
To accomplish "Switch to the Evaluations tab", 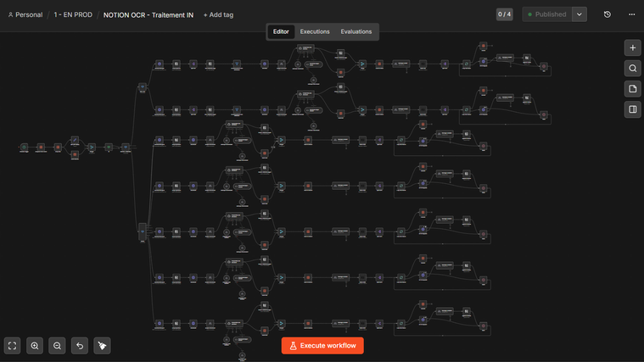I will [356, 31].
